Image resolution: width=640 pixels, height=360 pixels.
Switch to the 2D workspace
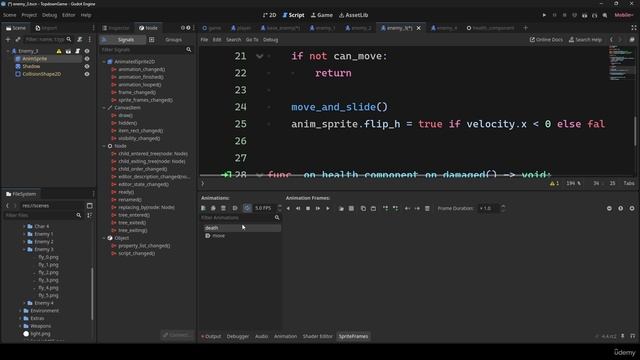269,15
